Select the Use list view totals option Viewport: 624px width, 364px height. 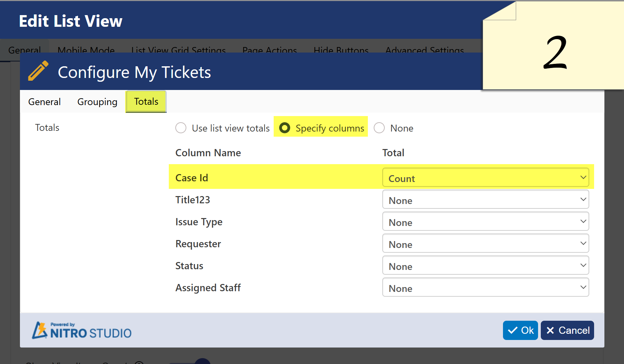pyautogui.click(x=181, y=128)
